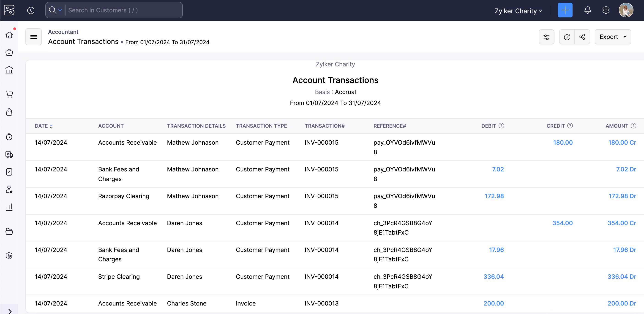Open the reports list hamburger menu
Viewport: 644px width, 314px height.
(33, 37)
